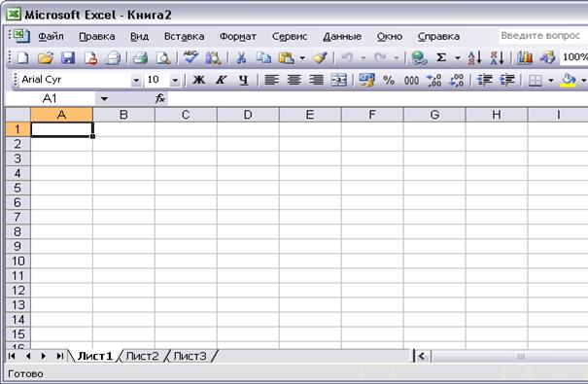Open the Redo history dropdown arrow

pyautogui.click(x=396, y=58)
